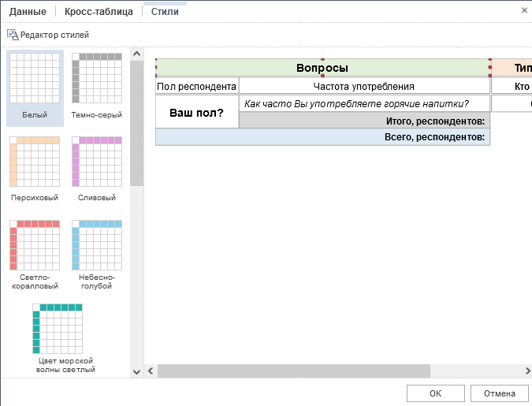Viewport: 532px width, 406px height.
Task: Switch to the Данные tab
Action: coord(28,12)
